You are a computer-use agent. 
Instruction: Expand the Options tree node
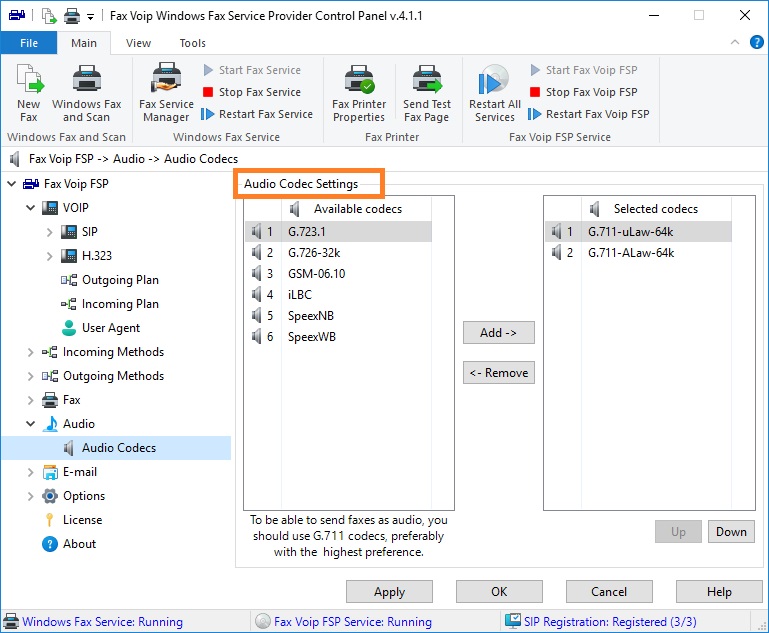30,496
